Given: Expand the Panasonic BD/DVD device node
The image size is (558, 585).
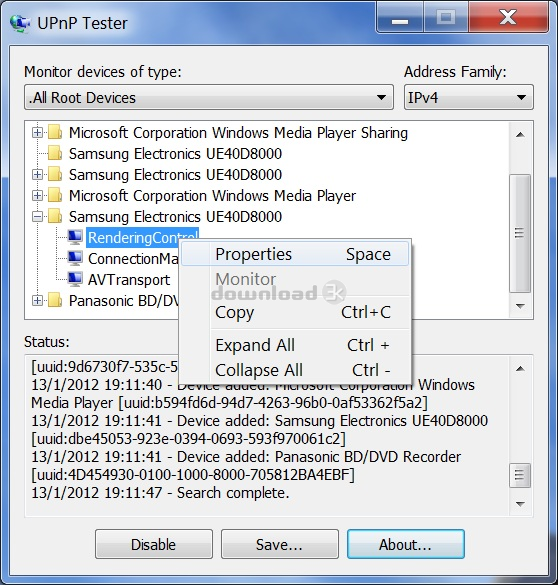Looking at the screenshot, I should click(37, 300).
